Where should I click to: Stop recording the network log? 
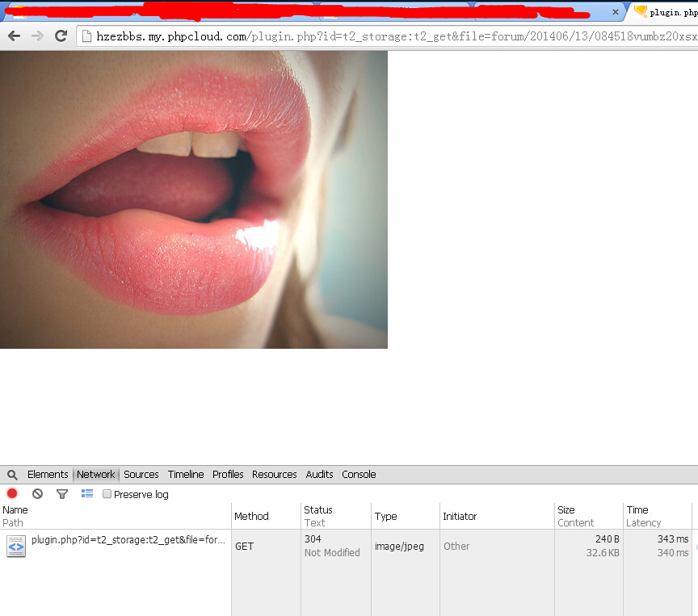pos(12,493)
